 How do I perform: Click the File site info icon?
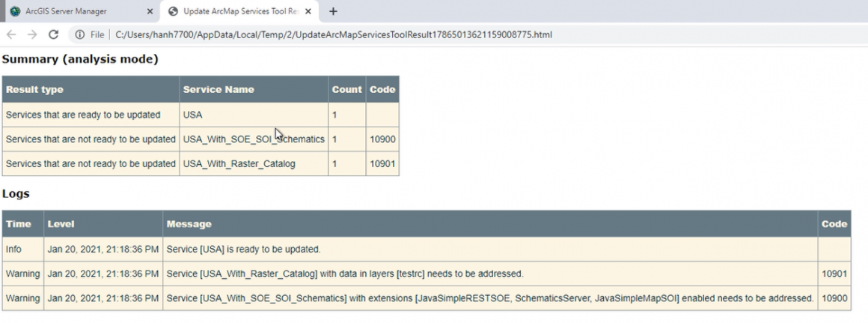[80, 34]
